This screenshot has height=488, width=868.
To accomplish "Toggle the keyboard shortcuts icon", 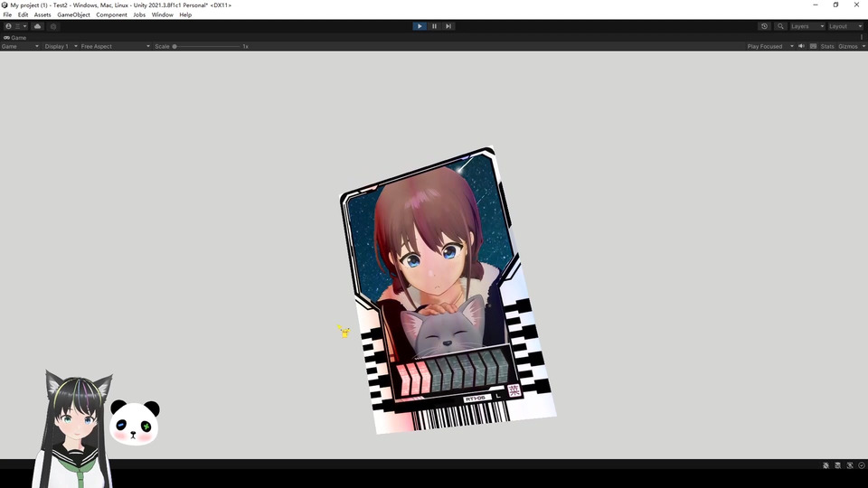I will click(x=813, y=46).
